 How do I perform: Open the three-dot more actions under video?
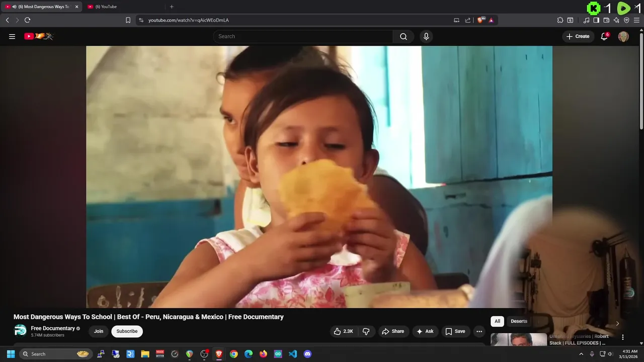pyautogui.click(x=479, y=331)
